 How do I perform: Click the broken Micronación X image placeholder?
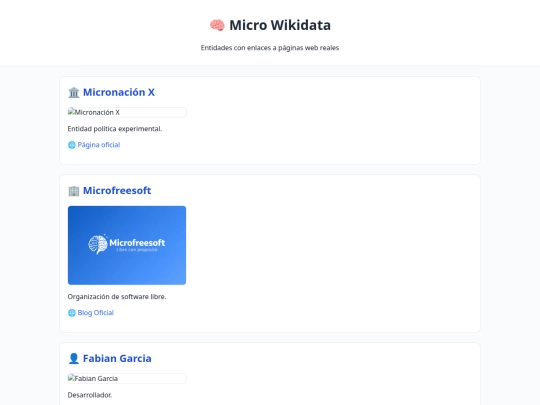pyautogui.click(x=127, y=112)
